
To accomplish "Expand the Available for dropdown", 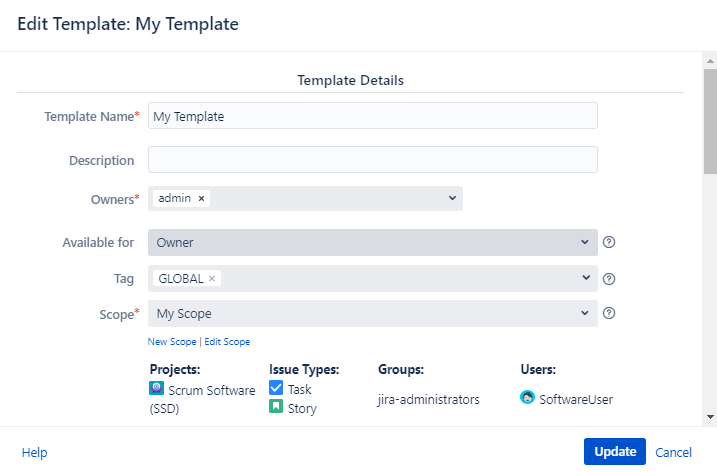I will (584, 243).
